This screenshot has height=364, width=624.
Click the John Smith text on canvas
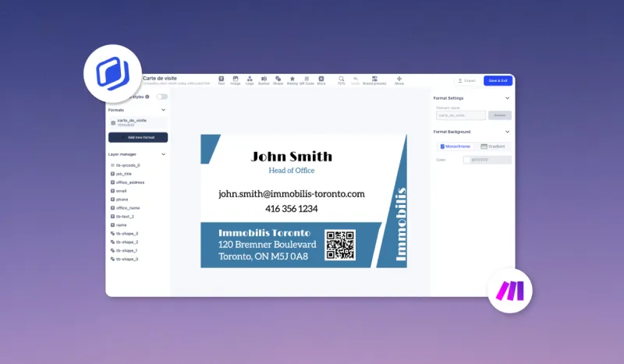pyautogui.click(x=291, y=157)
